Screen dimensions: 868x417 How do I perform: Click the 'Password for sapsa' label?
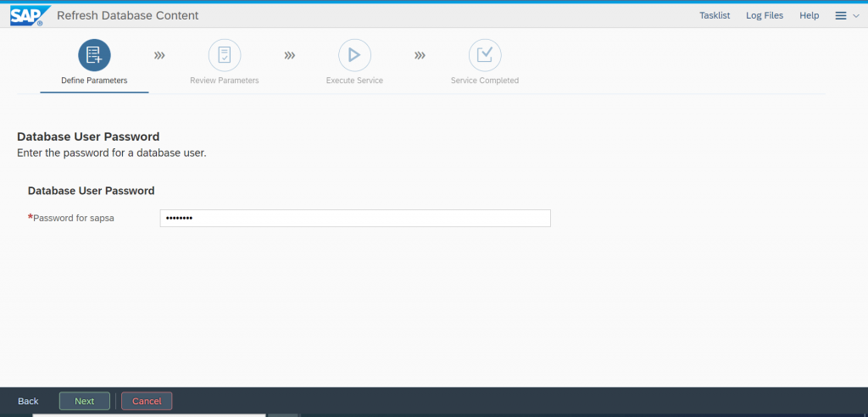[x=74, y=218]
